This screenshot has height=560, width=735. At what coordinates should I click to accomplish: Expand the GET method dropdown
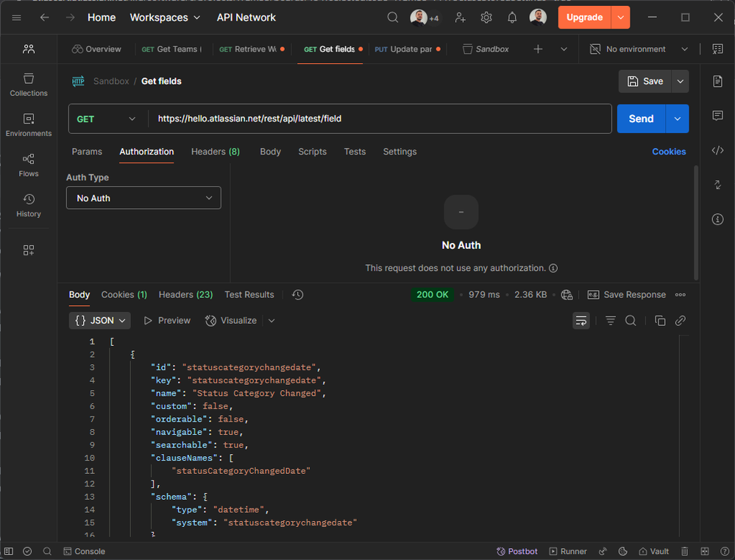click(x=107, y=118)
